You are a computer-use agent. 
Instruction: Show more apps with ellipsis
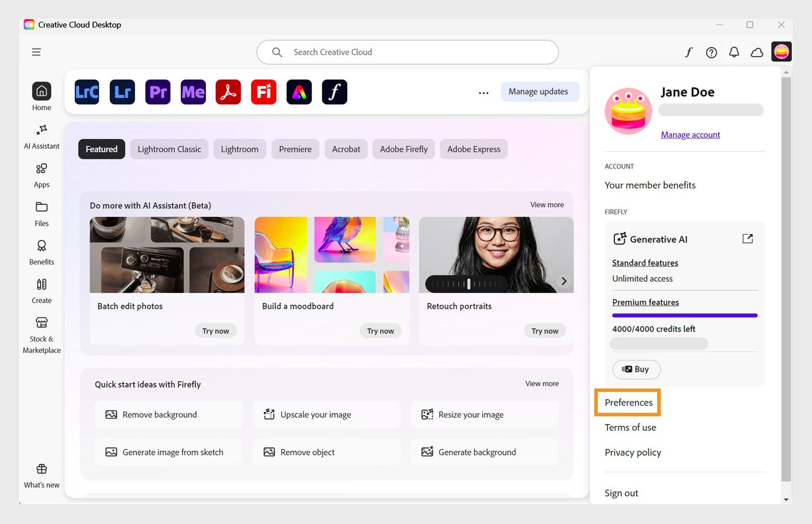click(484, 93)
